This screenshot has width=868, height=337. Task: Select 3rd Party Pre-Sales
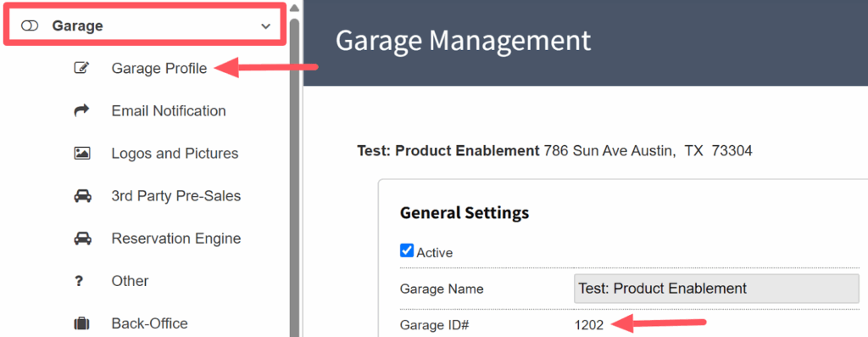tap(176, 195)
